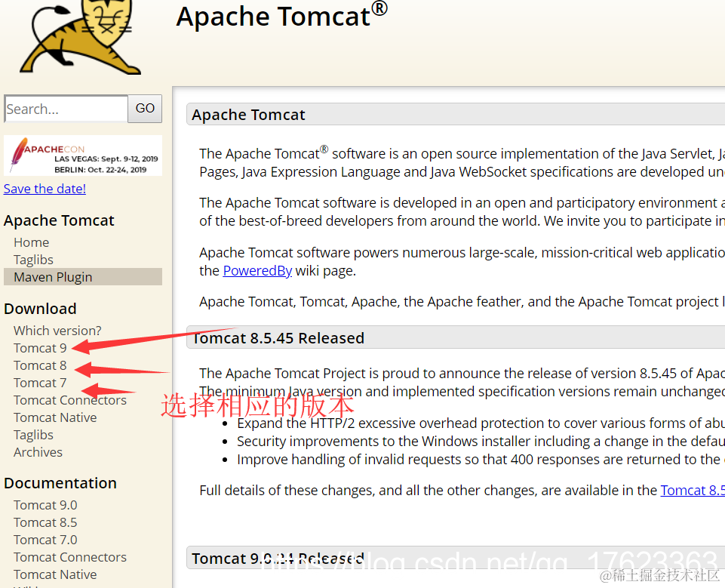Viewport: 725px width, 588px height.
Task: Open Taglibs under the Apache Tomcat section
Action: point(33,260)
